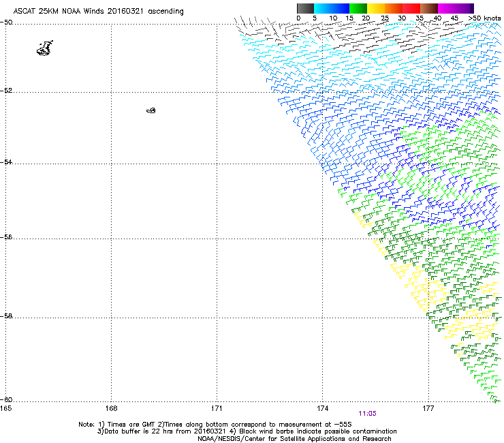Select the orange 25-30 knots legend segment
Viewport: 504px width, 443px height.
(394, 8)
